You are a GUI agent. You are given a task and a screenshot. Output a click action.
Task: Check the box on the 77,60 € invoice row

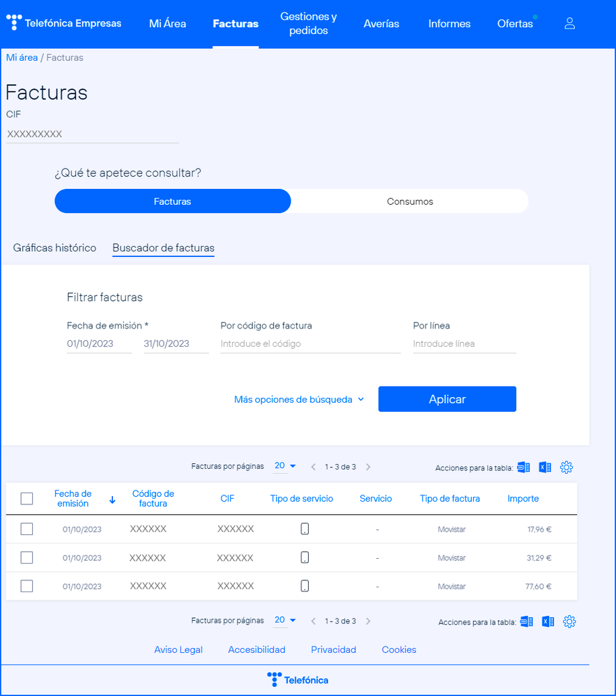pos(26,586)
